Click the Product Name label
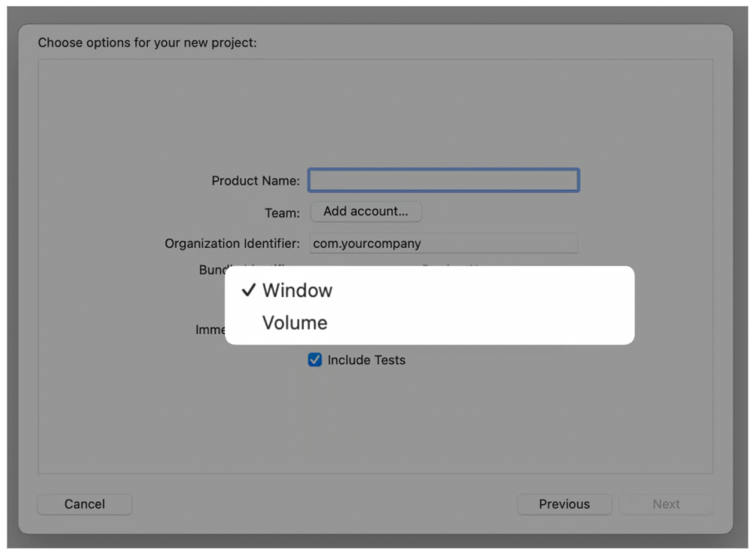Image resolution: width=756 pixels, height=552 pixels. point(255,181)
